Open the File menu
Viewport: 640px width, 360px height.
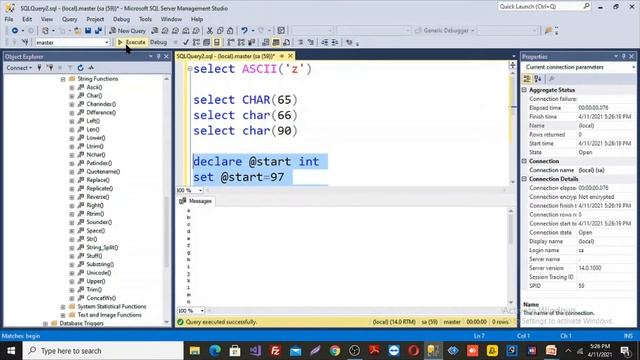pos(9,19)
